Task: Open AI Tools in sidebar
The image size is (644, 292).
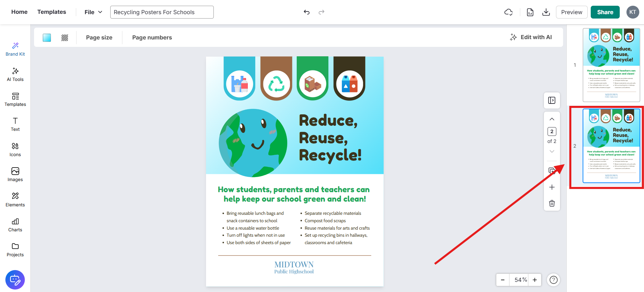Action: 15,75
